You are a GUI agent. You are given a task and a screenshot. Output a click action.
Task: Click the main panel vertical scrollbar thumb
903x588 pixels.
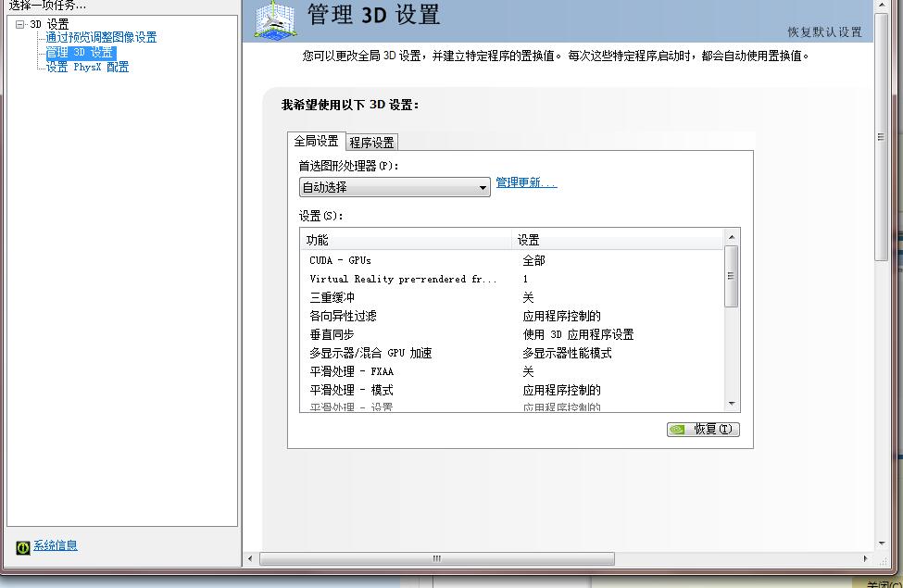[x=882, y=136]
